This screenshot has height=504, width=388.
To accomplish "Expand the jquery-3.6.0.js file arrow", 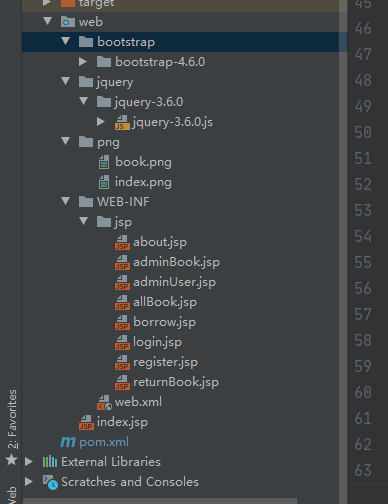I will [x=101, y=121].
